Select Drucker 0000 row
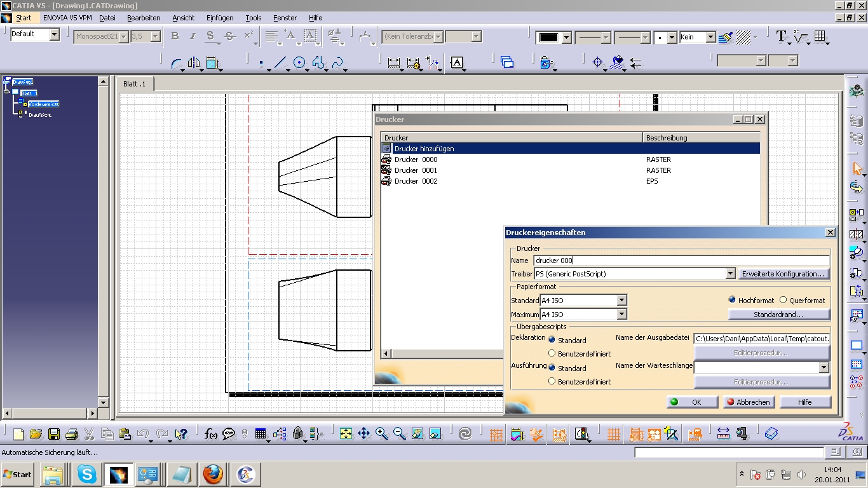The image size is (868, 488). (x=571, y=159)
